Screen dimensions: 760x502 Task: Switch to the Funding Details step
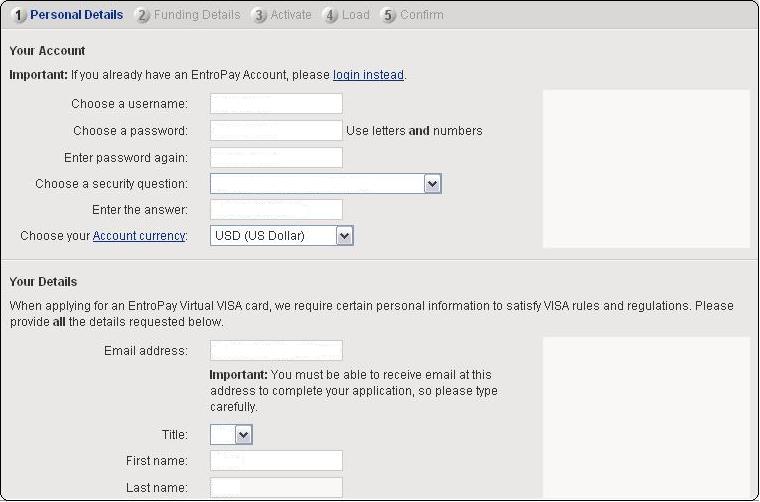197,15
